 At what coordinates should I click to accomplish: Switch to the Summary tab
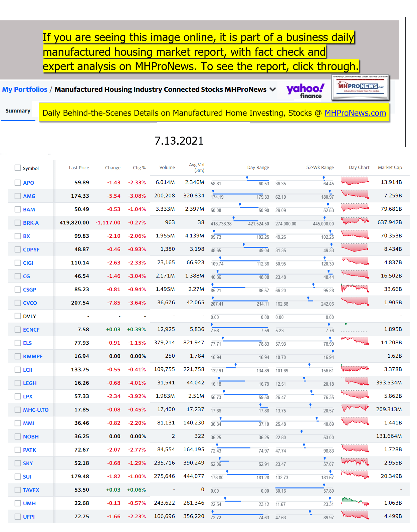18,111
